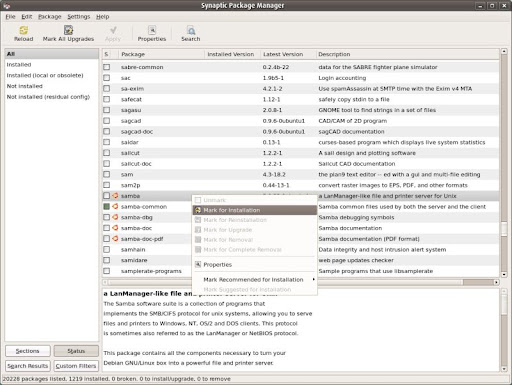Click package list scroll down arrow
This screenshot has width=512, height=385.
point(504,274)
